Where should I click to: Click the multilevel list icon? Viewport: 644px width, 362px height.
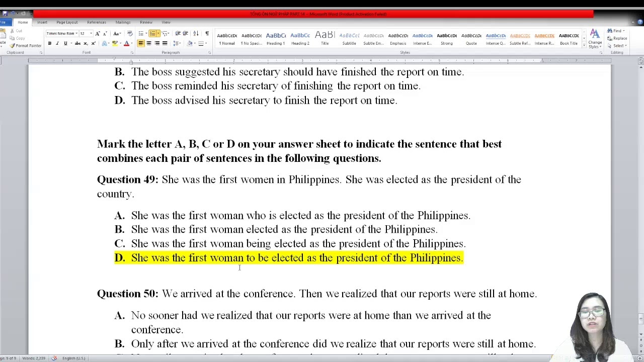[165, 33]
